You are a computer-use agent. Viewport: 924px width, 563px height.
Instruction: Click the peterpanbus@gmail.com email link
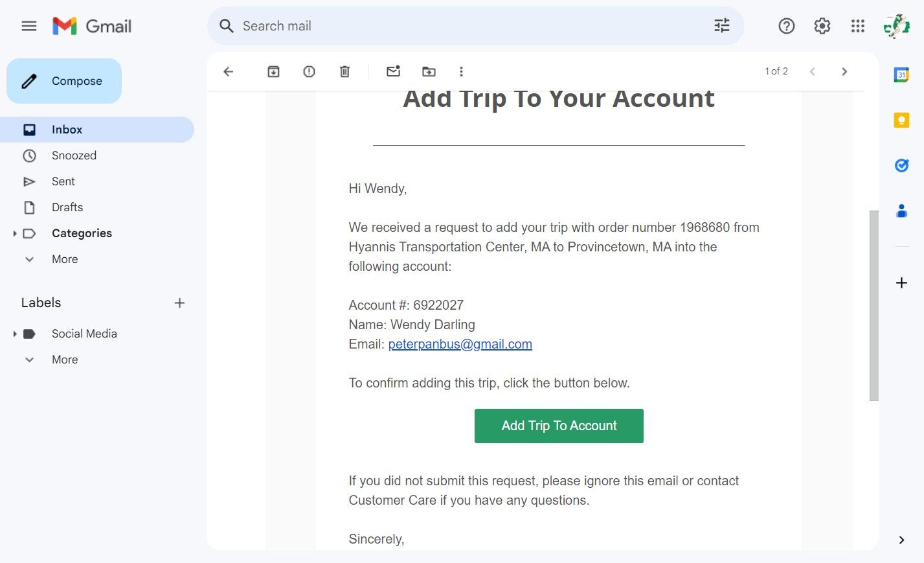(x=460, y=344)
